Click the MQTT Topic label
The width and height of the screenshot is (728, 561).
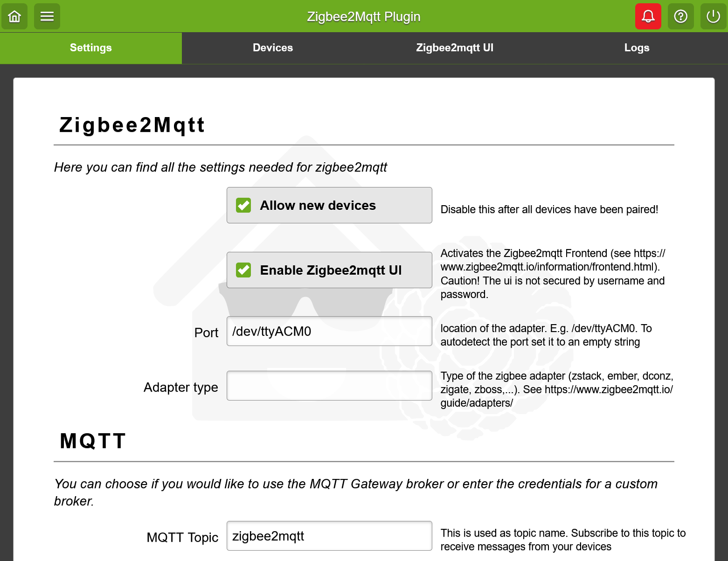click(182, 537)
